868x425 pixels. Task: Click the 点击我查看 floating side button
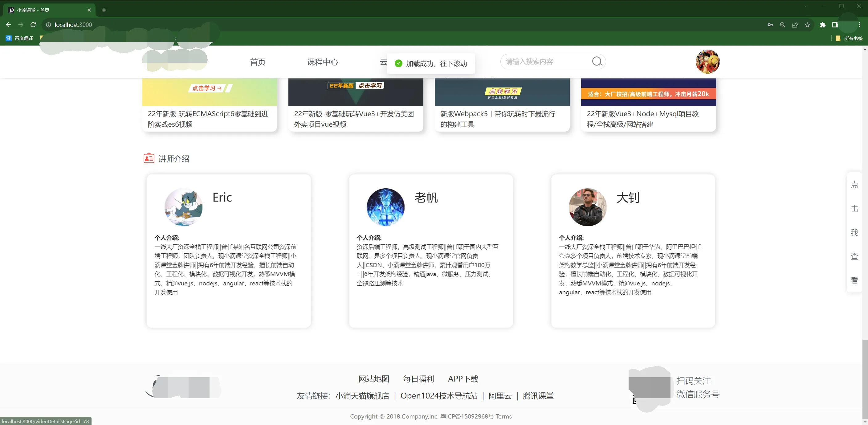854,232
